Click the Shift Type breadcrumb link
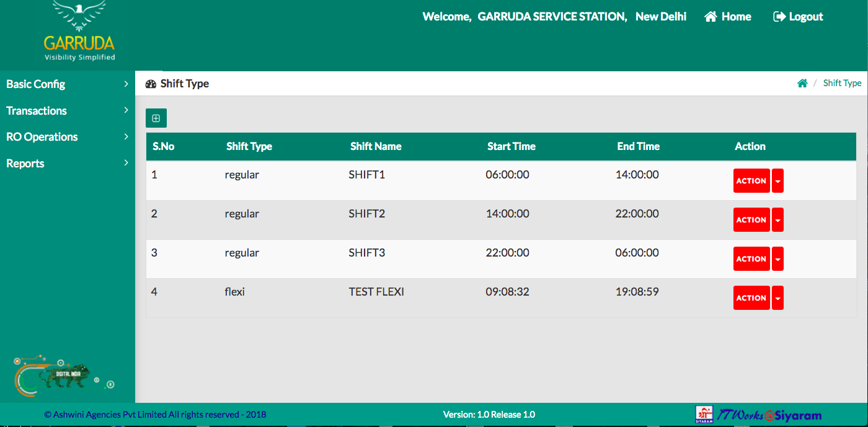 point(842,83)
